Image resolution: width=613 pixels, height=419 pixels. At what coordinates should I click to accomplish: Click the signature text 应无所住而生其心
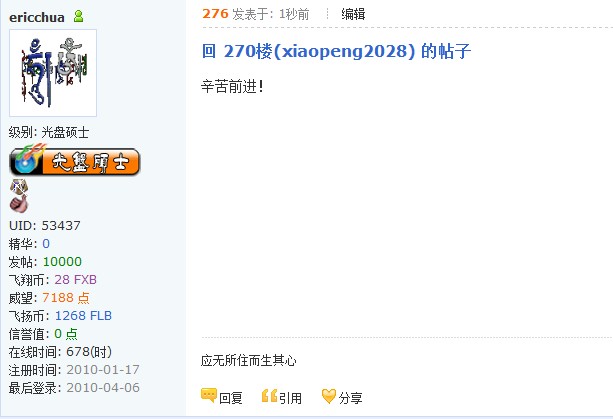pyautogui.click(x=249, y=360)
